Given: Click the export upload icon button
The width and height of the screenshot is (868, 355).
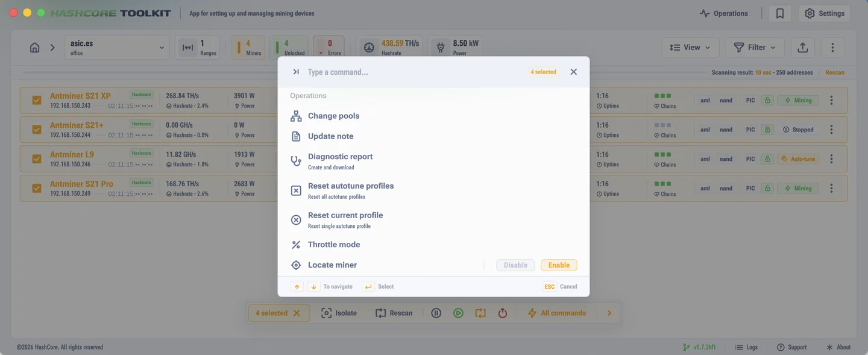Looking at the screenshot, I should pyautogui.click(x=802, y=48).
